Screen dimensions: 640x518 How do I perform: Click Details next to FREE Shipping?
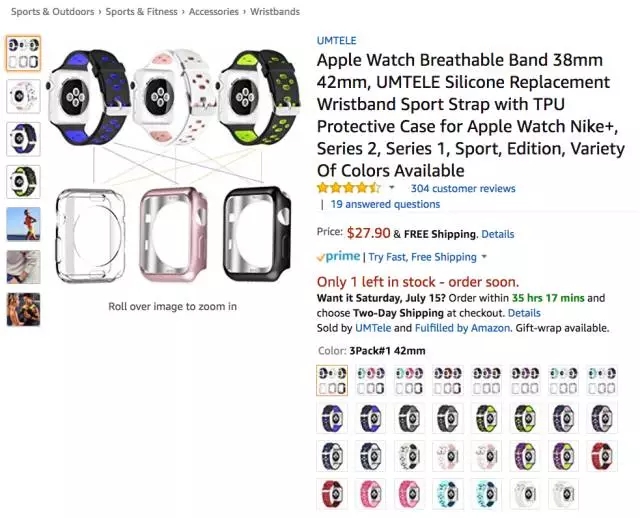[x=498, y=234]
